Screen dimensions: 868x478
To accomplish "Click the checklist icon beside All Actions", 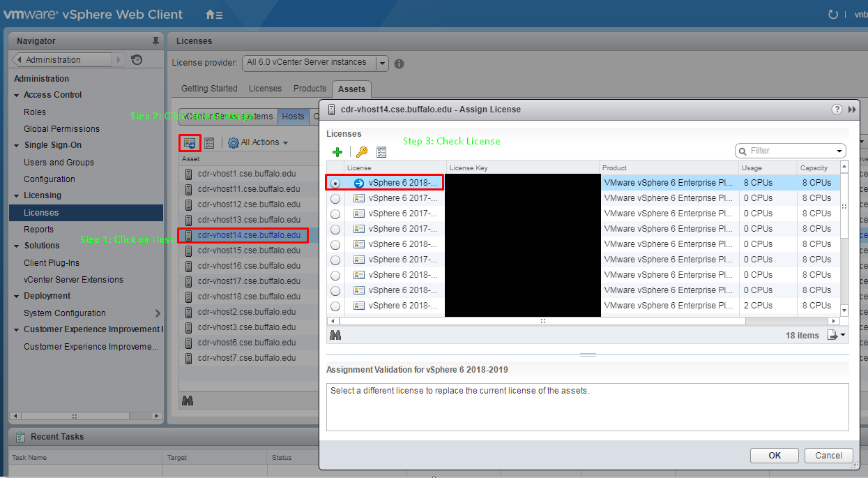I will coord(209,143).
